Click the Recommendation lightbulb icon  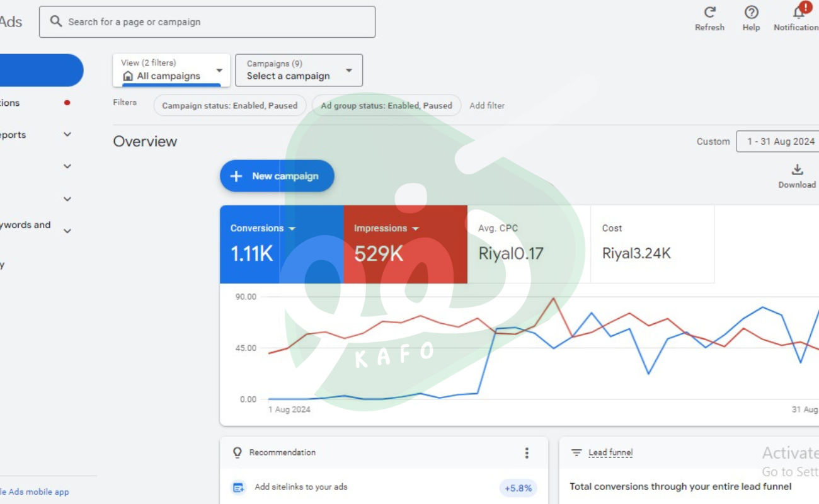click(x=238, y=452)
